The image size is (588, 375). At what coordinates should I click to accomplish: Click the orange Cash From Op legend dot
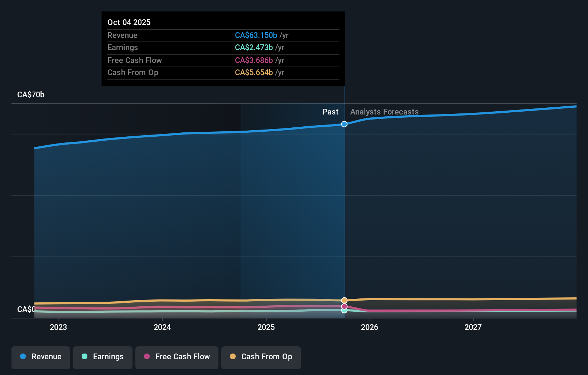pyautogui.click(x=232, y=357)
